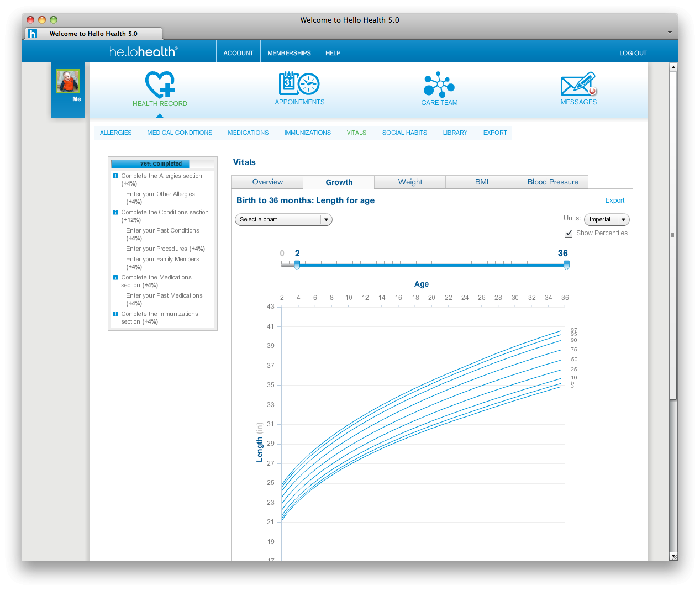This screenshot has height=591, width=700.
Task: Open the Me profile picture
Action: point(67,81)
